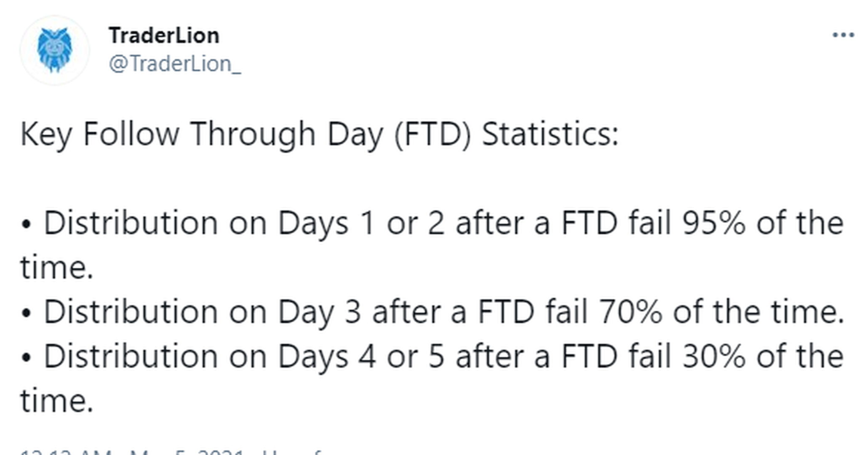Screen dimensions: 868x455
Task: Click the '(FTD)' abbreviation in the heading
Action: tap(433, 134)
